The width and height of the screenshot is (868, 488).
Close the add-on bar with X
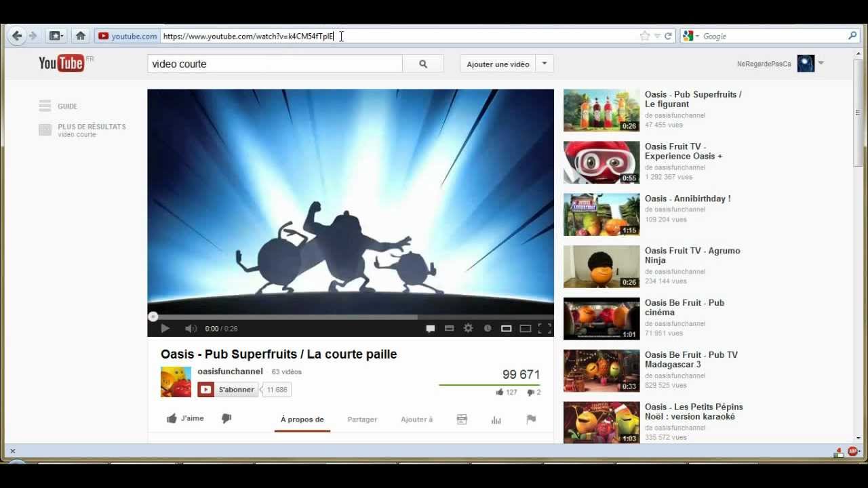(x=12, y=451)
